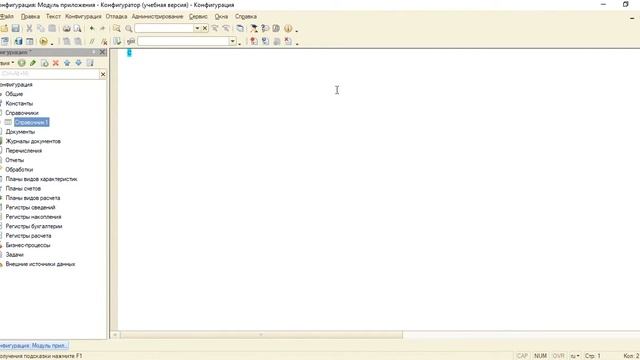The image size is (640, 360).
Task: Select Справочники in the configuration tree
Action: (x=22, y=113)
